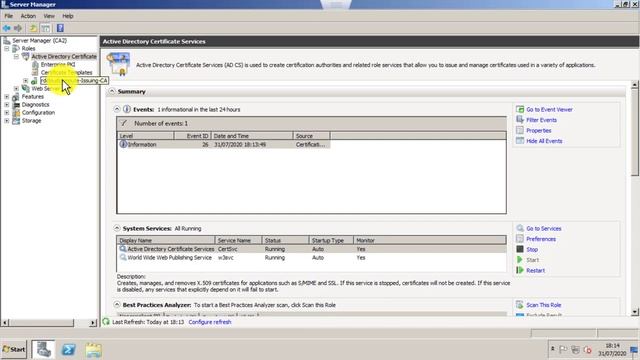
Task: Select Certificate Templates in the tree
Action: coord(66,72)
